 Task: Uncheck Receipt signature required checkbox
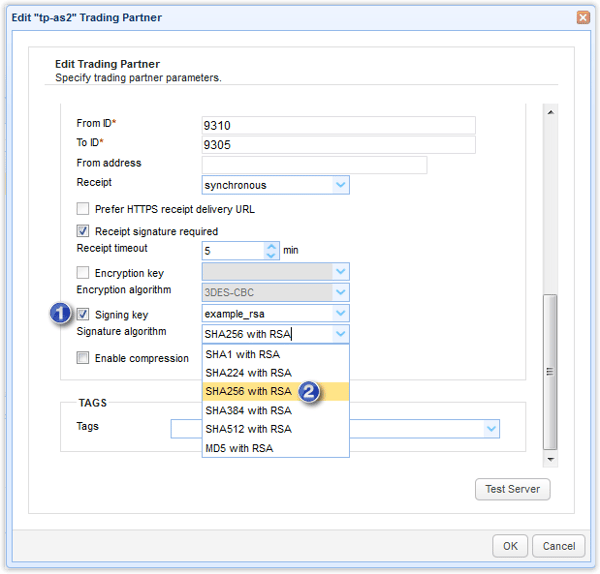(84, 232)
